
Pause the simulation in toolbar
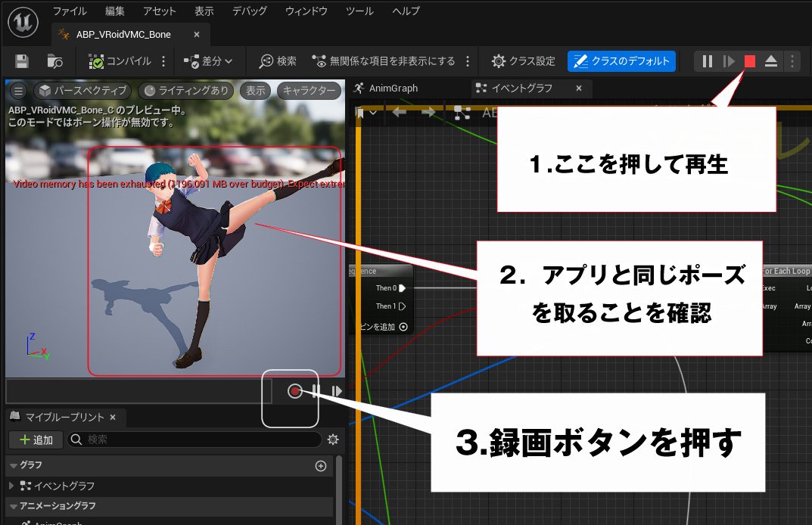708,61
